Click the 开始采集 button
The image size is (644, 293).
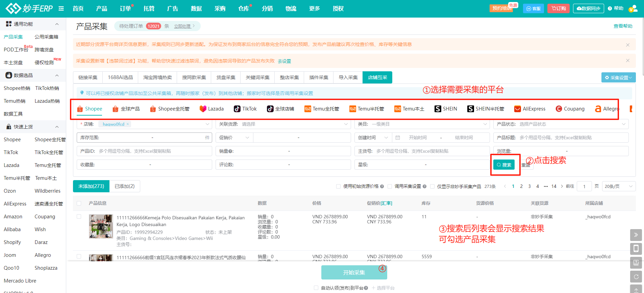pos(354,272)
